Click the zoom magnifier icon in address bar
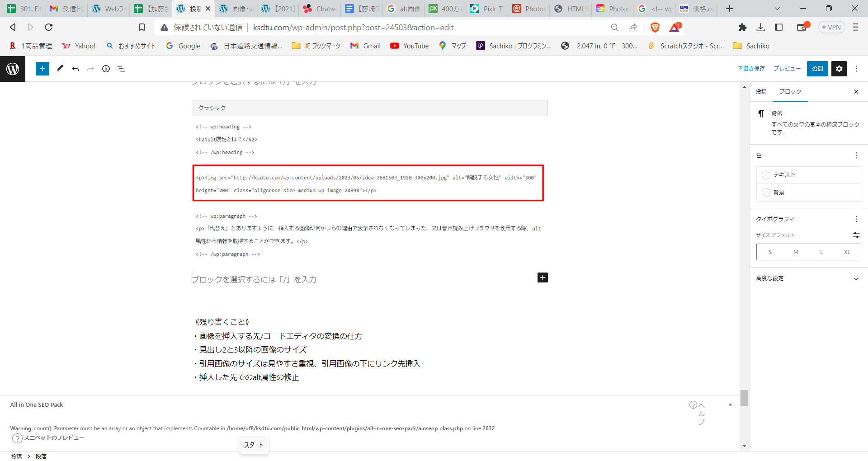 click(614, 28)
